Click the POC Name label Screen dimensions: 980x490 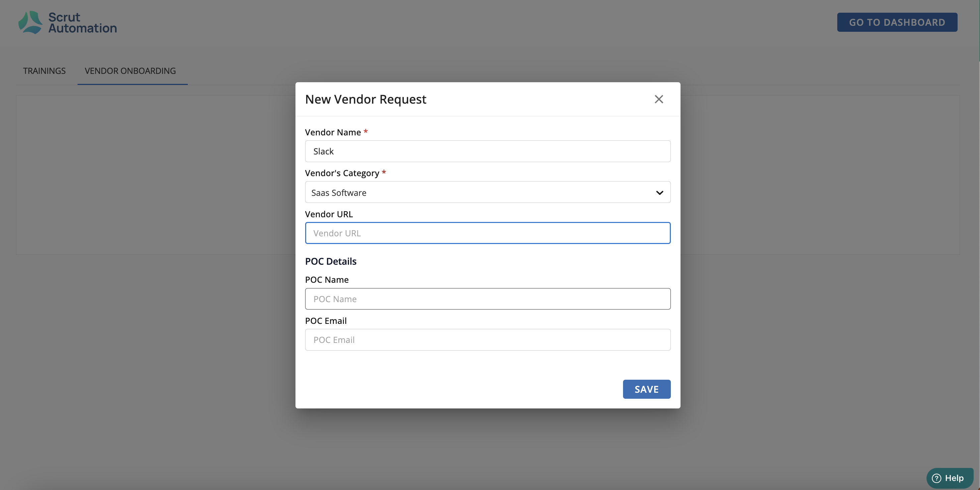[327, 280]
